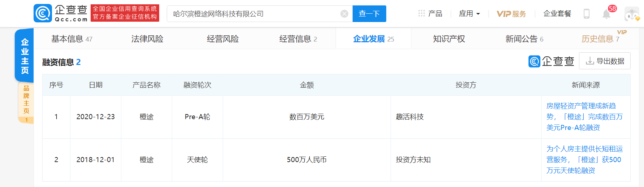
Task: Click the mobile phone app icon
Action: [x=587, y=14]
